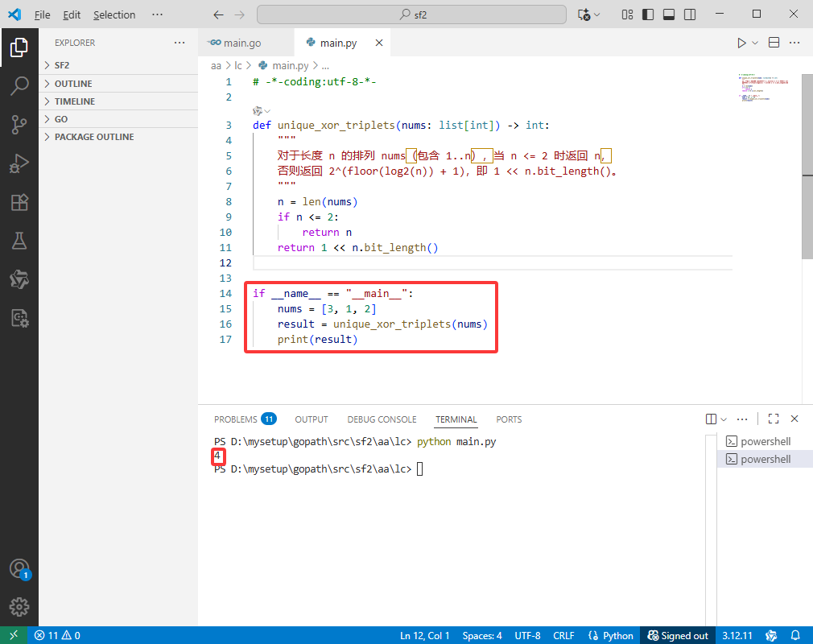
Task: Open the Accounts icon with badge
Action: tap(19, 569)
